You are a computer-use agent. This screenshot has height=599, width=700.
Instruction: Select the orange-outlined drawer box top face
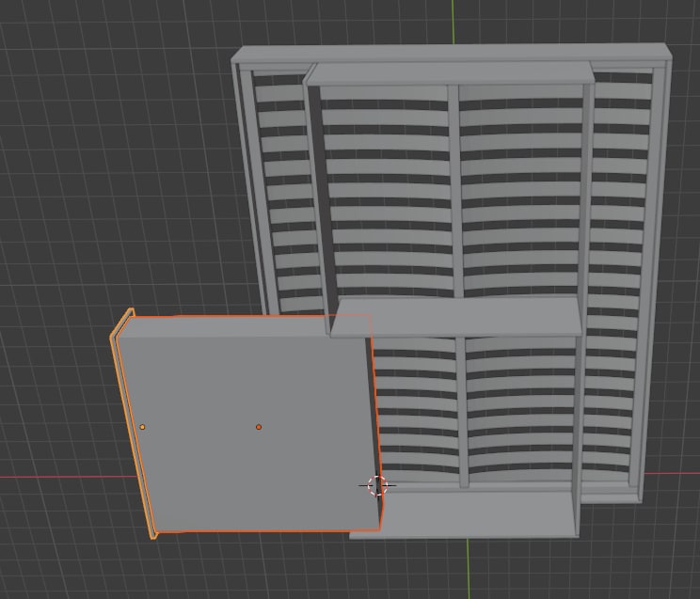point(250,433)
